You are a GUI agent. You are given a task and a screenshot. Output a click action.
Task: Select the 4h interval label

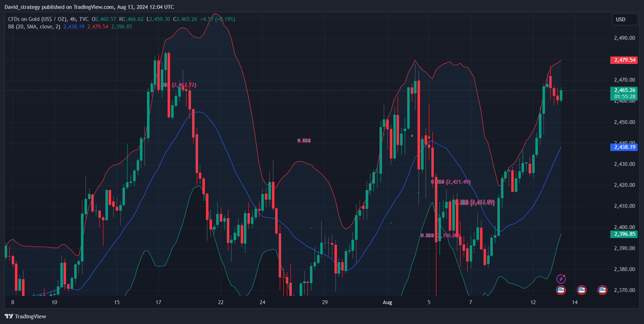[73, 19]
